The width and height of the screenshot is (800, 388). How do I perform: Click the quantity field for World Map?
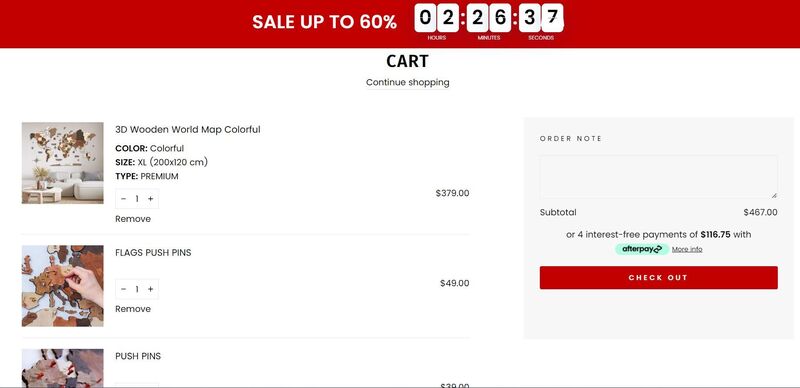coord(137,199)
